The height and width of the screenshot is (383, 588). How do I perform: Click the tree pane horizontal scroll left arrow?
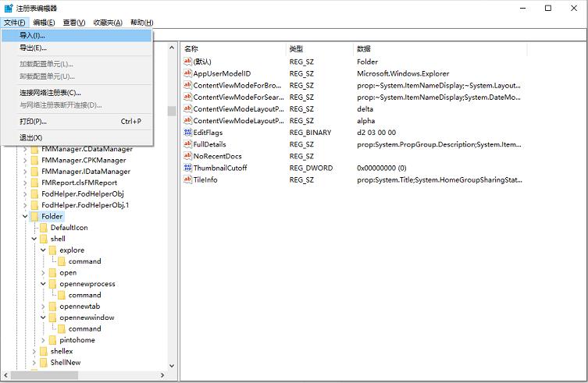(5, 375)
